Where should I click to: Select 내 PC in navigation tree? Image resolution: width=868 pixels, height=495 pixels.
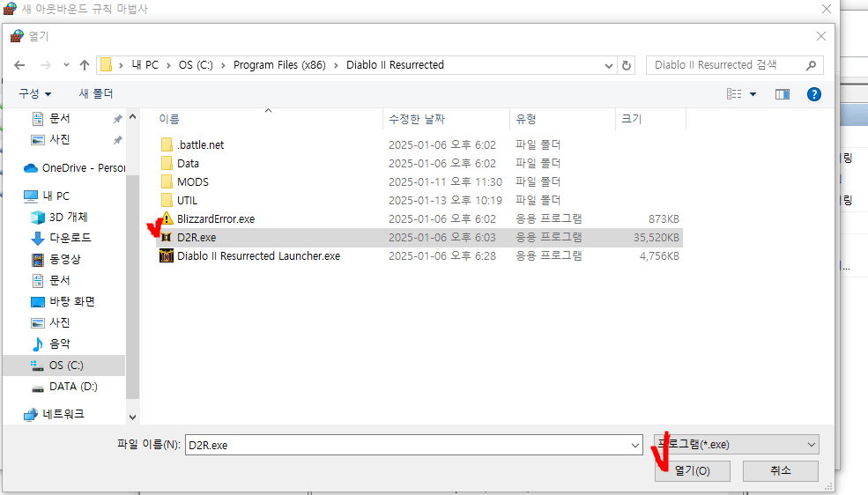pyautogui.click(x=47, y=196)
